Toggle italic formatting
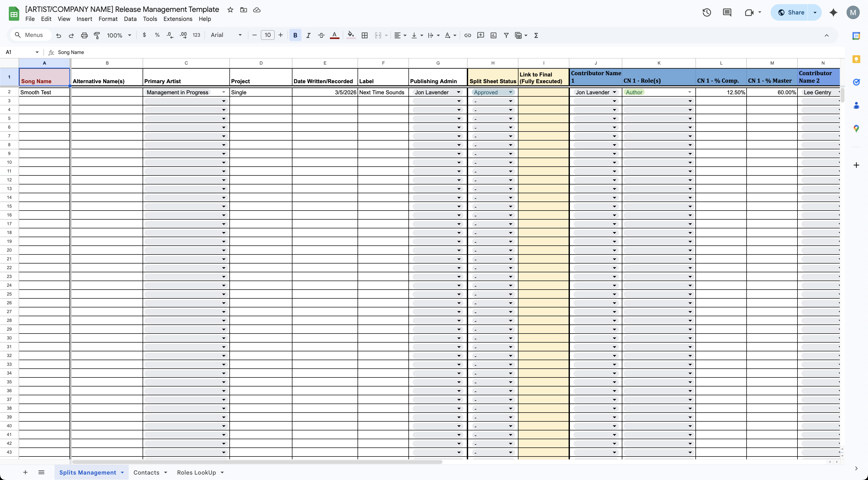 pyautogui.click(x=308, y=35)
